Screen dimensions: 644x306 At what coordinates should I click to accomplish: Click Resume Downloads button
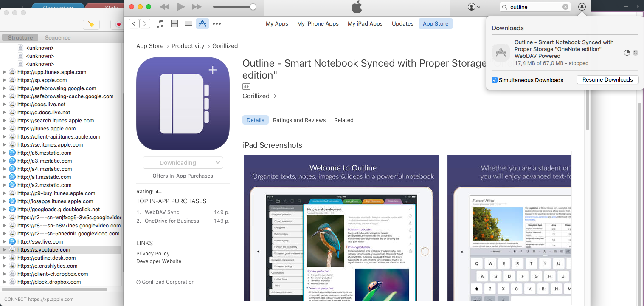607,79
